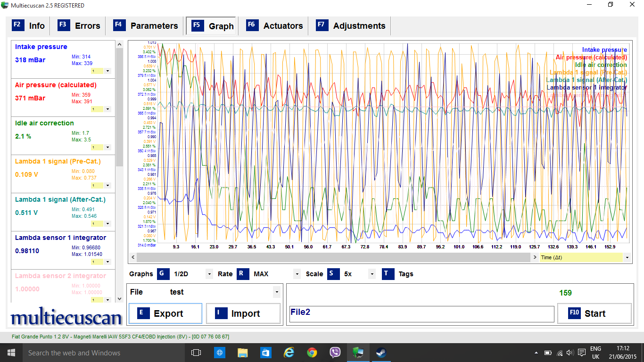Open Lambda sensor 2 integrator graph number dropdown
Viewport: 644px width, 362px height.
click(108, 300)
